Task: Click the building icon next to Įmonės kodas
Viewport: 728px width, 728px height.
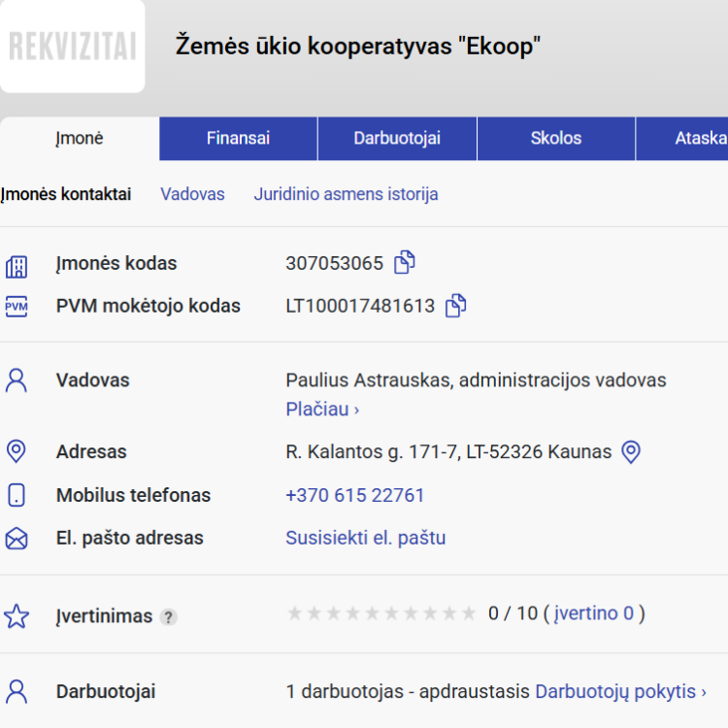Action: click(x=17, y=267)
